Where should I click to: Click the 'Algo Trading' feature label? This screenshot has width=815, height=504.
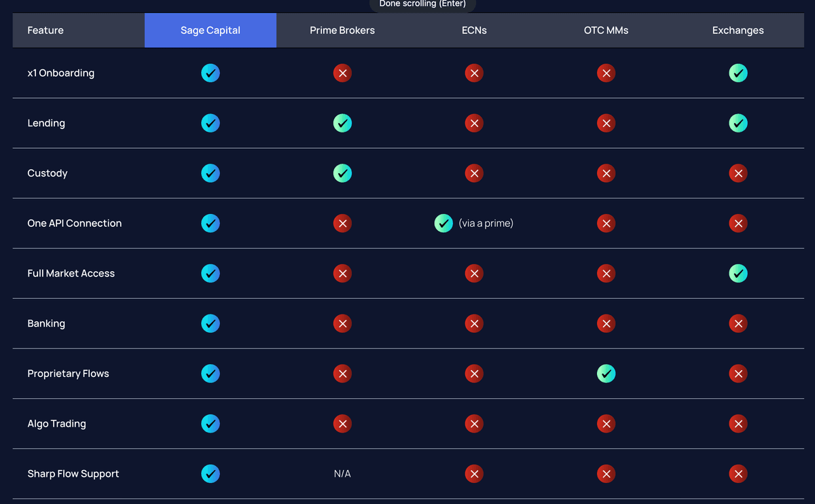(57, 423)
